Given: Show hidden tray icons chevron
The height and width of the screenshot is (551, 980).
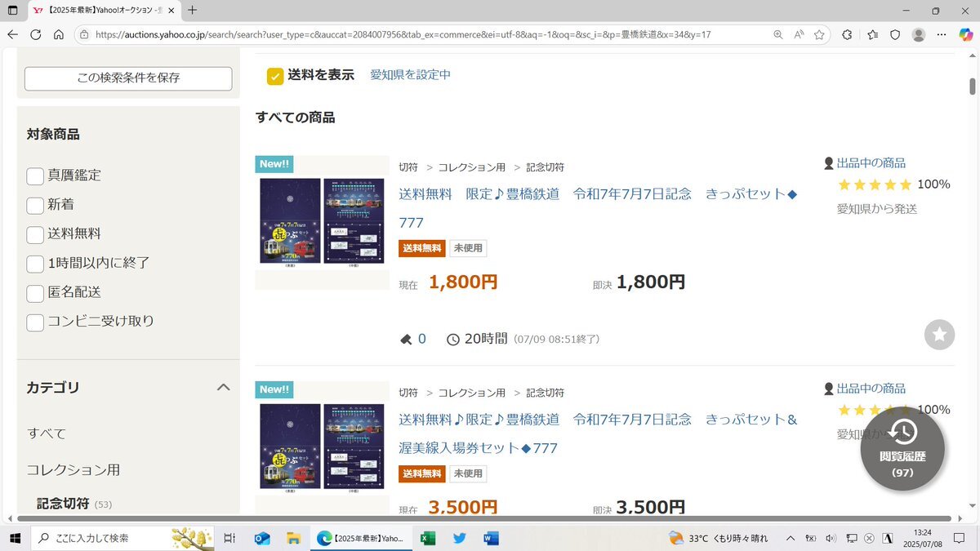Looking at the screenshot, I should [x=790, y=538].
